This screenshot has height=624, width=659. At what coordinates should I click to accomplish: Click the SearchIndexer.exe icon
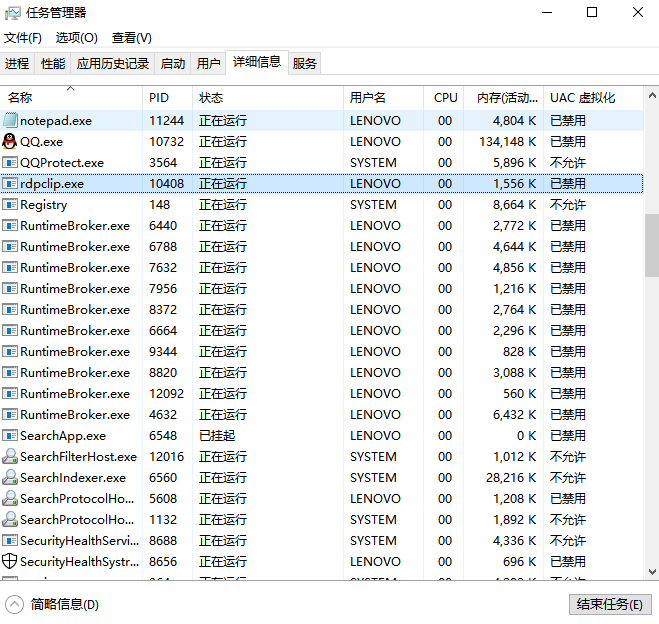click(10, 477)
